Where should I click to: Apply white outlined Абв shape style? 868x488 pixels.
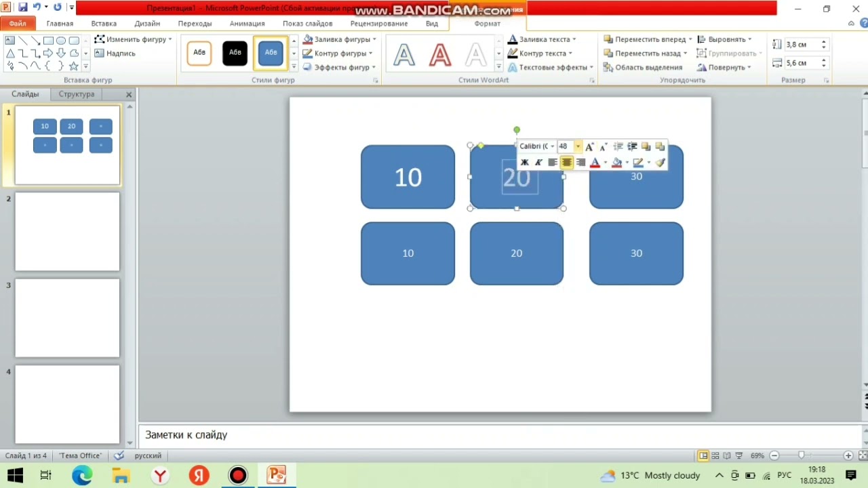pyautogui.click(x=199, y=53)
